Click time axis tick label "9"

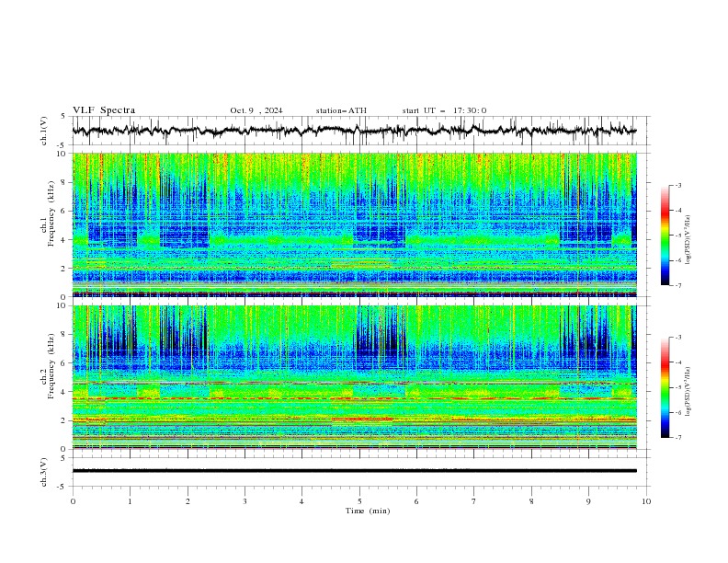pyautogui.click(x=588, y=501)
